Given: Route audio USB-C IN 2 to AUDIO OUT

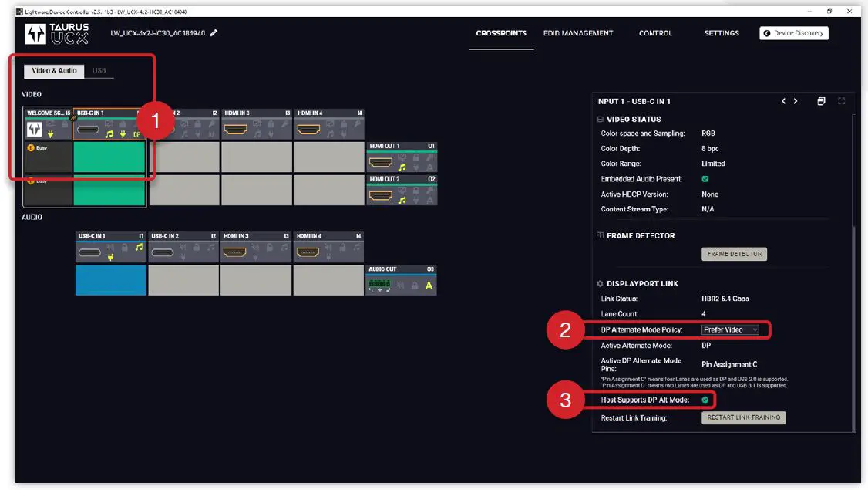Looking at the screenshot, I should [x=183, y=280].
